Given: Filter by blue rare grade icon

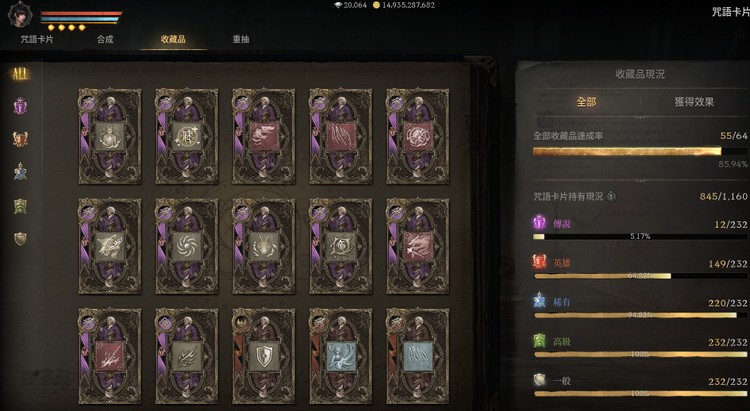Looking at the screenshot, I should click(x=20, y=172).
